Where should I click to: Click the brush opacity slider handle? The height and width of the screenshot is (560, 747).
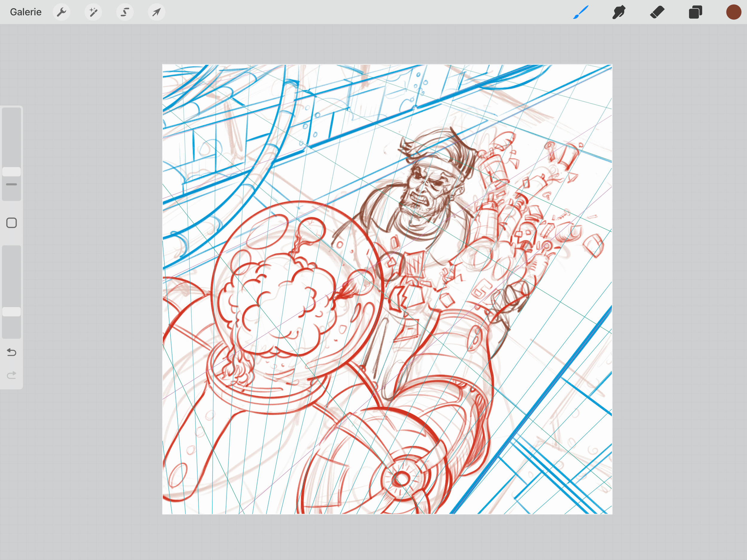click(x=11, y=311)
